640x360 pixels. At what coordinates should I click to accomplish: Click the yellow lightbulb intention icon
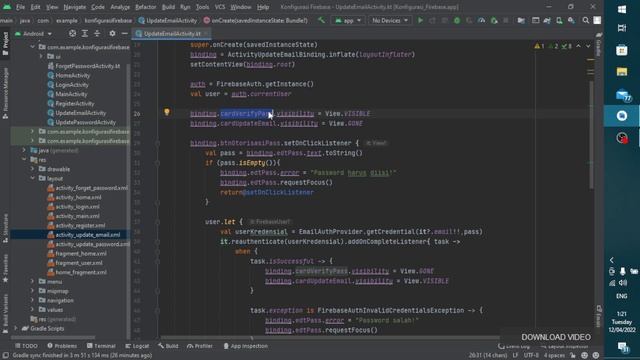(167, 112)
